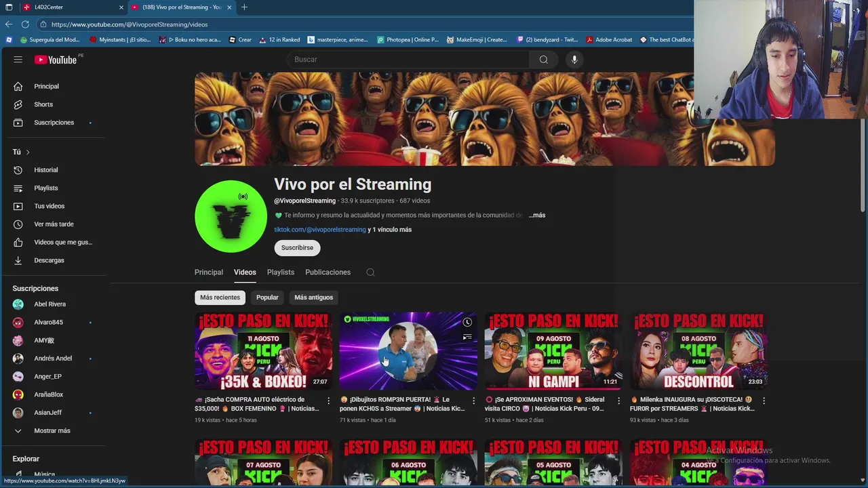The width and height of the screenshot is (868, 488).
Task: Expand the Tú section chevron
Action: [x=28, y=152]
